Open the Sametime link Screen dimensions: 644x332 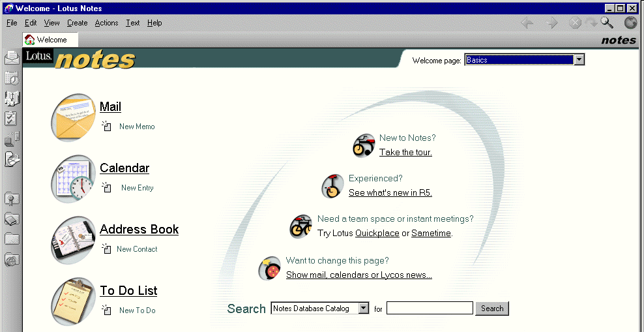432,234
